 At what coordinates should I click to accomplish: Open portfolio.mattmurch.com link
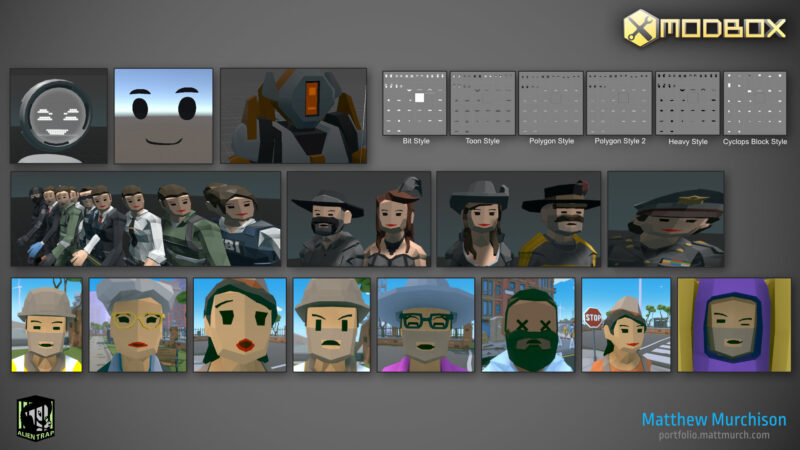pos(714,435)
